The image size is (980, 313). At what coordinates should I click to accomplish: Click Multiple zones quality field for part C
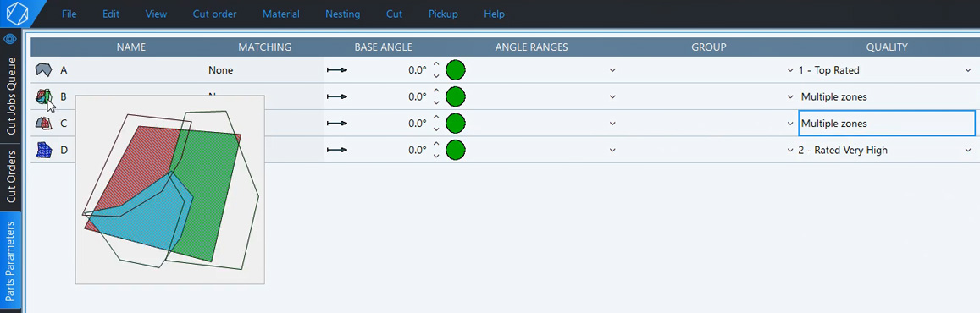(887, 124)
